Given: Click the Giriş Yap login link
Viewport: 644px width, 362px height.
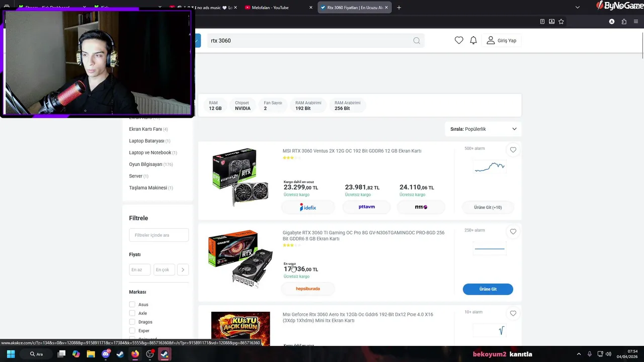Looking at the screenshot, I should click(507, 41).
